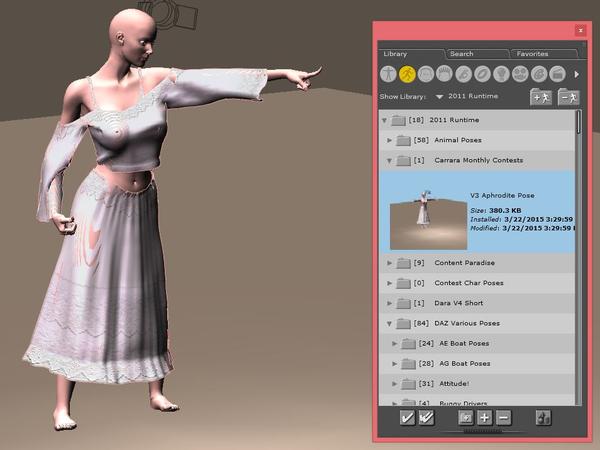The image size is (600, 450).
Task: Open the Scenes clapperboard category icon
Action: click(x=558, y=73)
